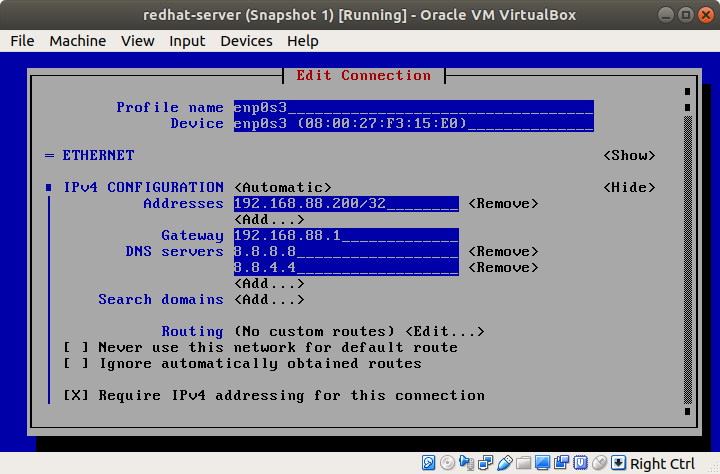Click the keyboard capture arrow icon

point(618,463)
